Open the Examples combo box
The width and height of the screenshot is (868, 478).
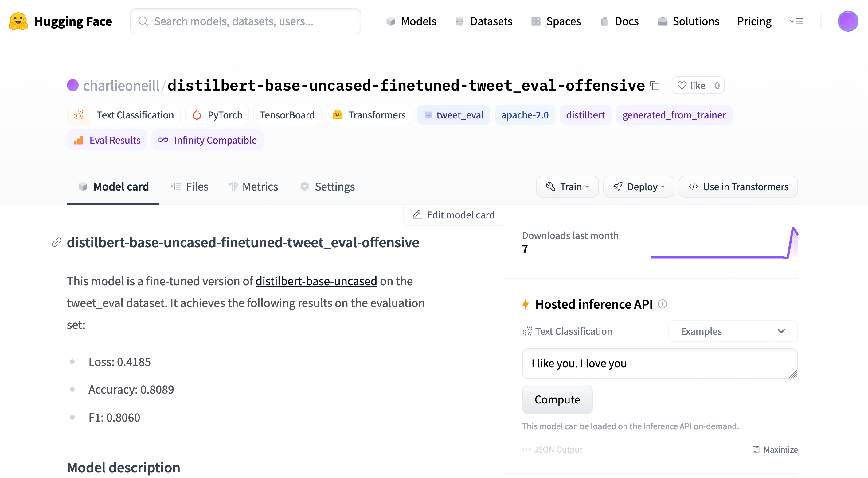pos(733,331)
